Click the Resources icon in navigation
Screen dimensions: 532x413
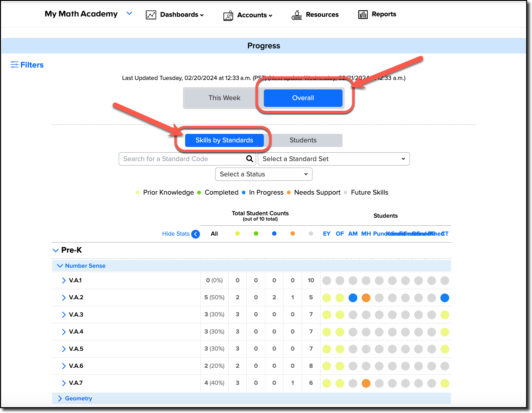(297, 15)
